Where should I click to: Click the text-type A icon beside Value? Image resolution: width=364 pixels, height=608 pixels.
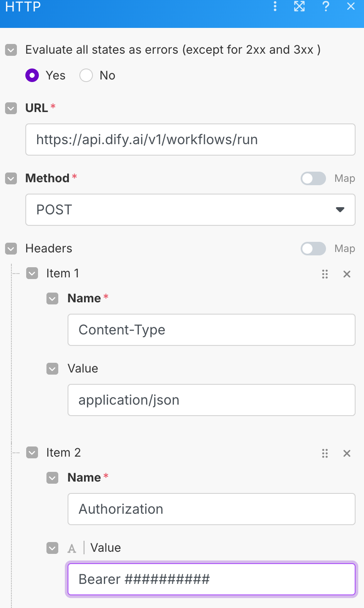click(x=72, y=548)
